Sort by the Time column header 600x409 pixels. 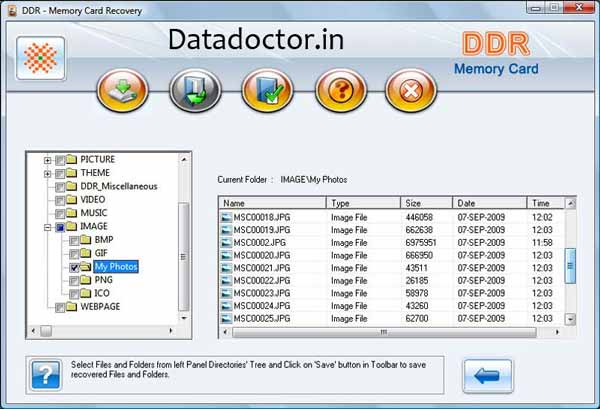point(546,203)
